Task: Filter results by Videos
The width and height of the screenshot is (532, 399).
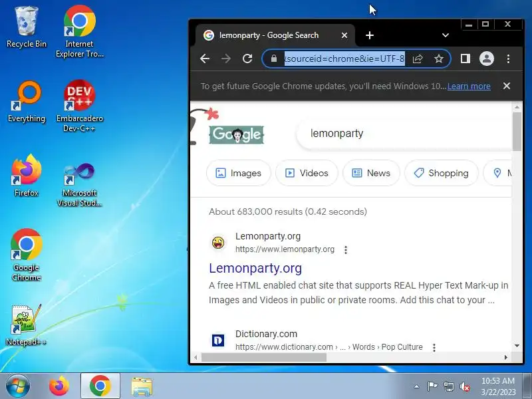Action: click(307, 173)
